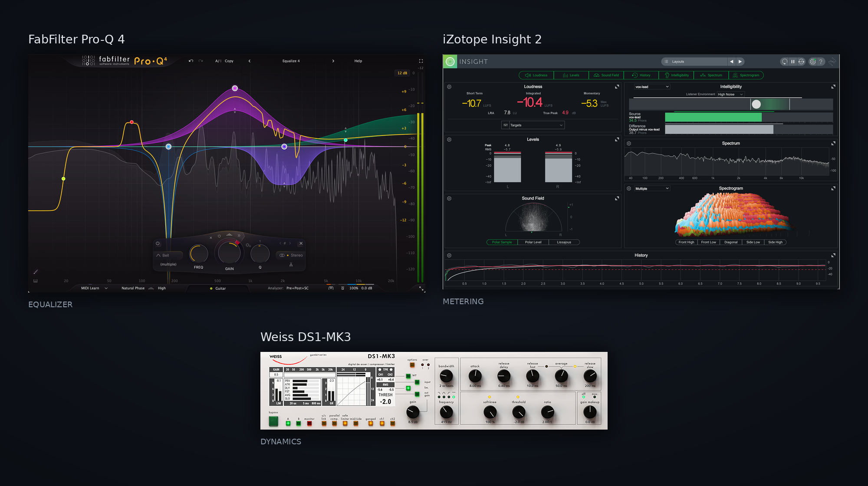Toggle the Spectrogram module tab
Image resolution: width=868 pixels, height=486 pixels.
coord(746,75)
